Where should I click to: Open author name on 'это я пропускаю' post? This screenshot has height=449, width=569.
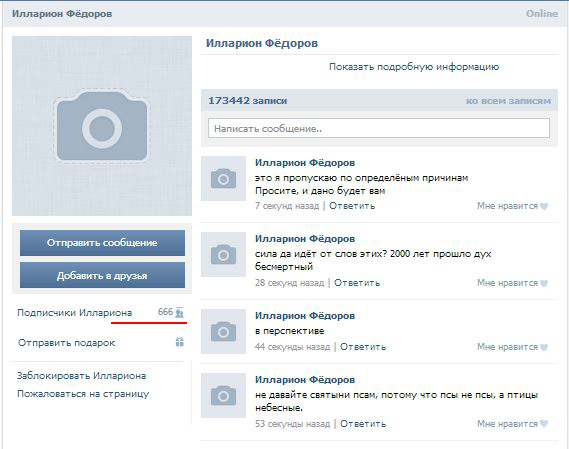(x=305, y=163)
